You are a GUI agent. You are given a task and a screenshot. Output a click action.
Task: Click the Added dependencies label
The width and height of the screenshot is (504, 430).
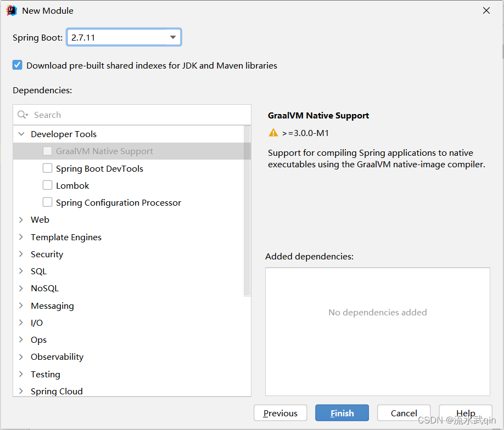(309, 257)
